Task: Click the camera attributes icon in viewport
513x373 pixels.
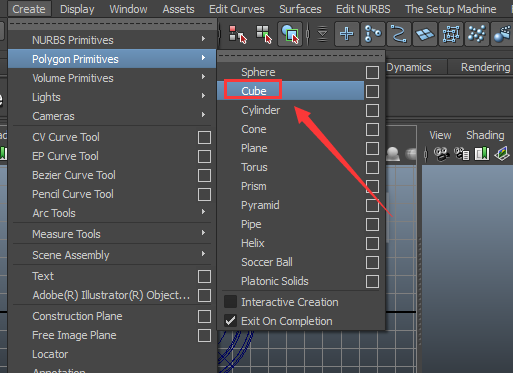Action: (x=462, y=154)
